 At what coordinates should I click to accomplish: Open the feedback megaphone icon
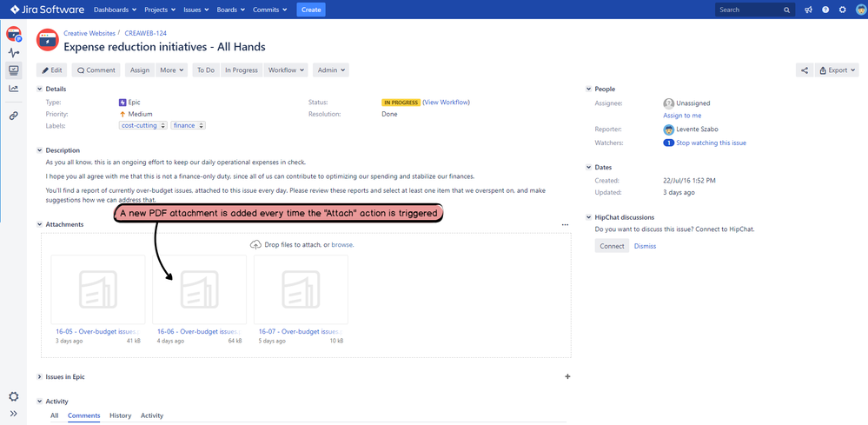[x=808, y=10]
